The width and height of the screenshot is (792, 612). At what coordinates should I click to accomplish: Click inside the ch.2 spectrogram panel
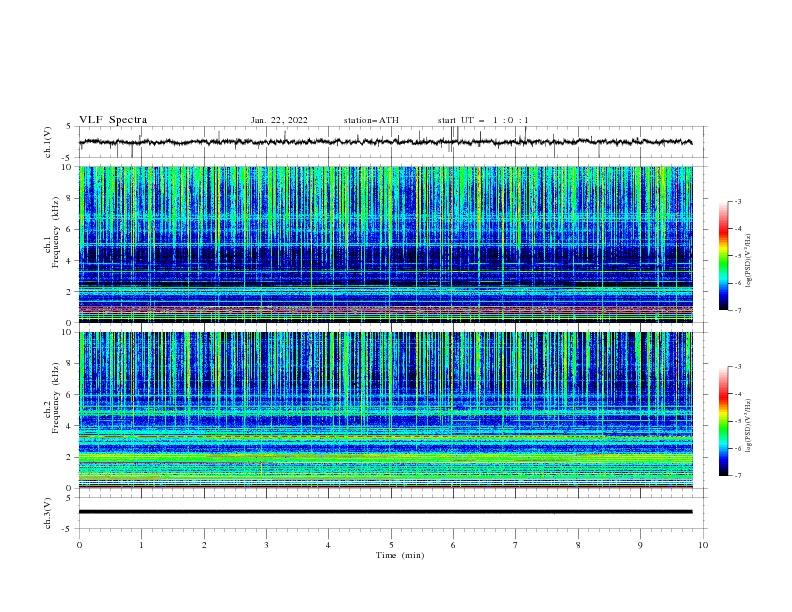(x=385, y=410)
